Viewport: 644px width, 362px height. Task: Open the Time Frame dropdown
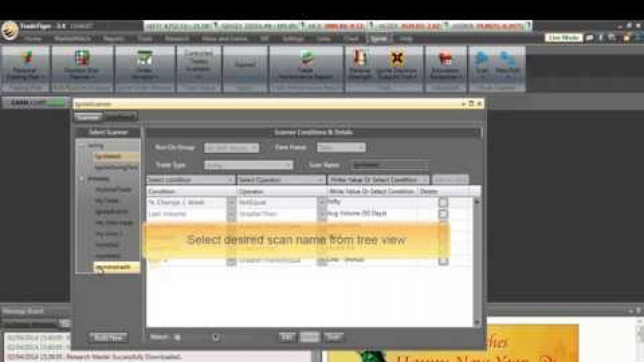341,147
